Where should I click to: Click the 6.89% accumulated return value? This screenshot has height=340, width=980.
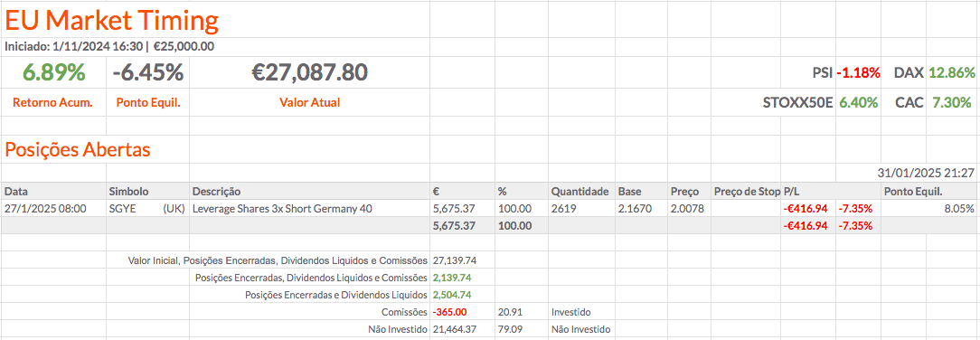tap(53, 73)
